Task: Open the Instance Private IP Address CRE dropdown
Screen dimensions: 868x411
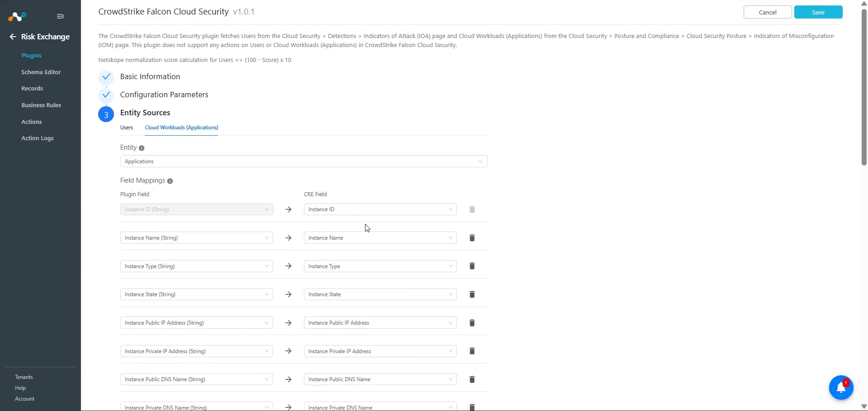Action: tap(380, 351)
